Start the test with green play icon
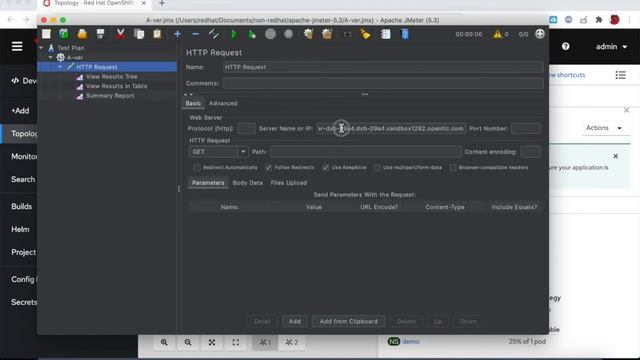This screenshot has height=360, width=640. 234,34
